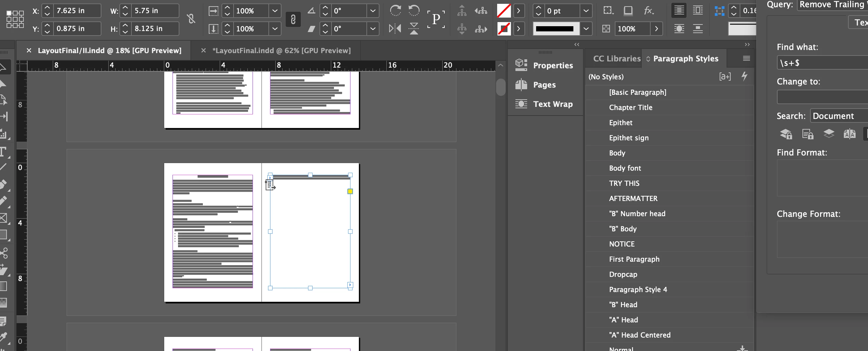
Task: Collapse the panel dock with double arrows
Action: [747, 44]
